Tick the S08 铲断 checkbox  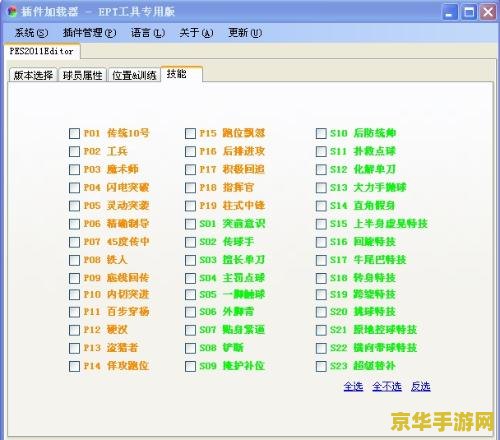(x=190, y=348)
